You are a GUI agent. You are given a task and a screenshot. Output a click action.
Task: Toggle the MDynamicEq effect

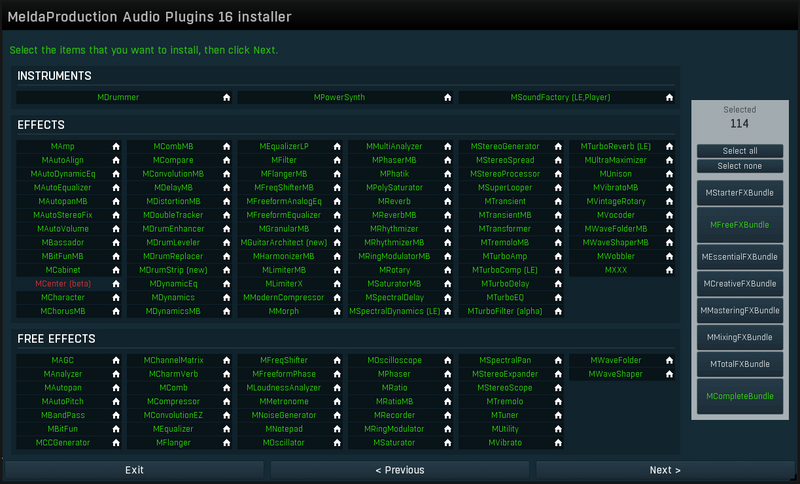pos(173,284)
